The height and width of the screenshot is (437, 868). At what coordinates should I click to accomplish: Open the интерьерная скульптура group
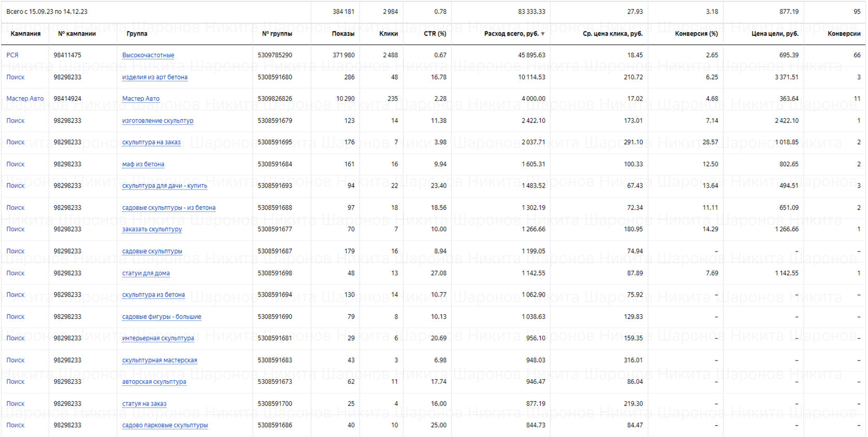[158, 338]
